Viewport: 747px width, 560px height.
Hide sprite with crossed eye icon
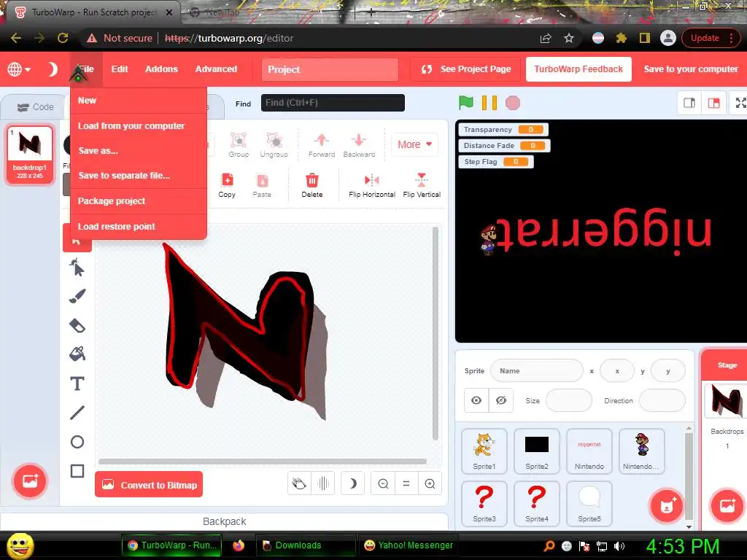(x=500, y=400)
